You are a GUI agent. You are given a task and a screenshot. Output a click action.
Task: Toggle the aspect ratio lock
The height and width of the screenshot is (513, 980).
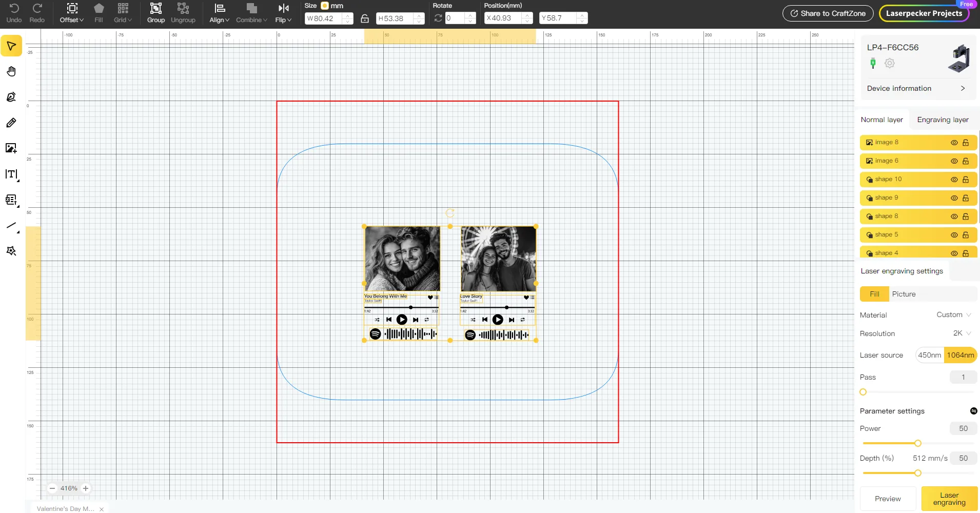pyautogui.click(x=365, y=18)
